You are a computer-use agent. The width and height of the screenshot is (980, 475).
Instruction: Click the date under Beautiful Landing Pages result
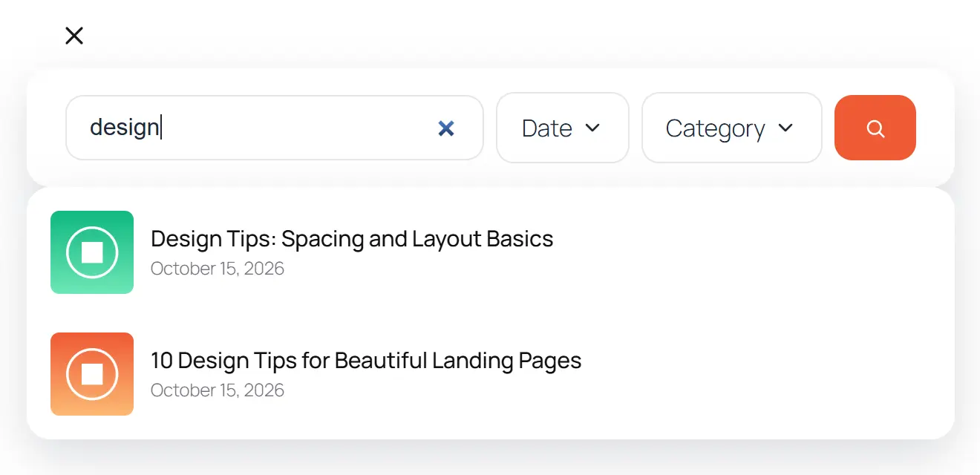pyautogui.click(x=218, y=390)
